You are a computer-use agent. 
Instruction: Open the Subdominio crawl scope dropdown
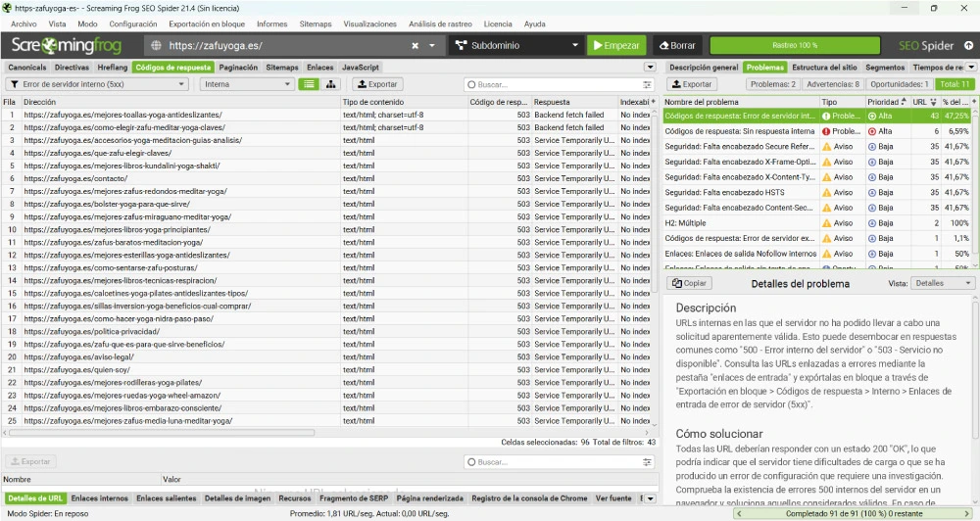516,46
